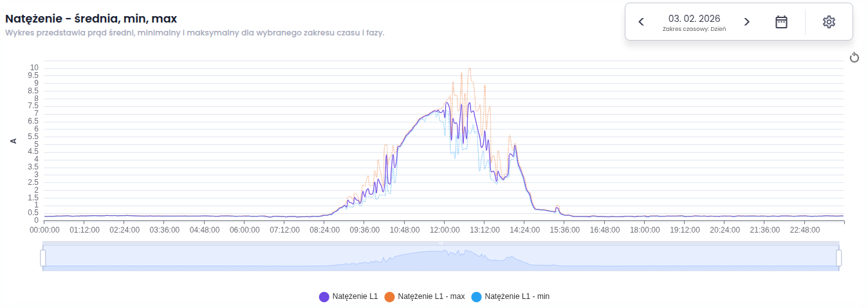The width and height of the screenshot is (868, 308).
Task: Toggle the Natężenie L1 series label
Action: [x=355, y=296]
